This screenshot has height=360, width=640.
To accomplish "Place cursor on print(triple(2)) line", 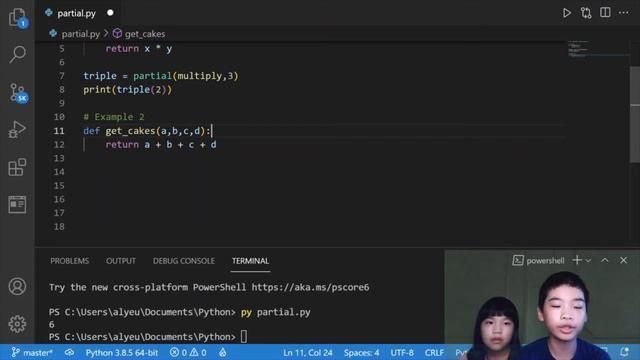I will [x=128, y=89].
